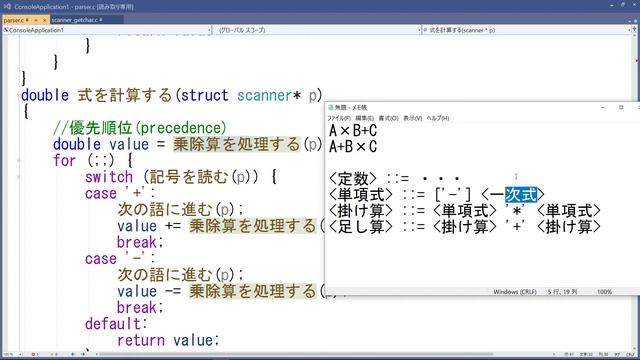Click the value -= statement in code
Viewport: 640px width, 360px height.
[x=220, y=291]
